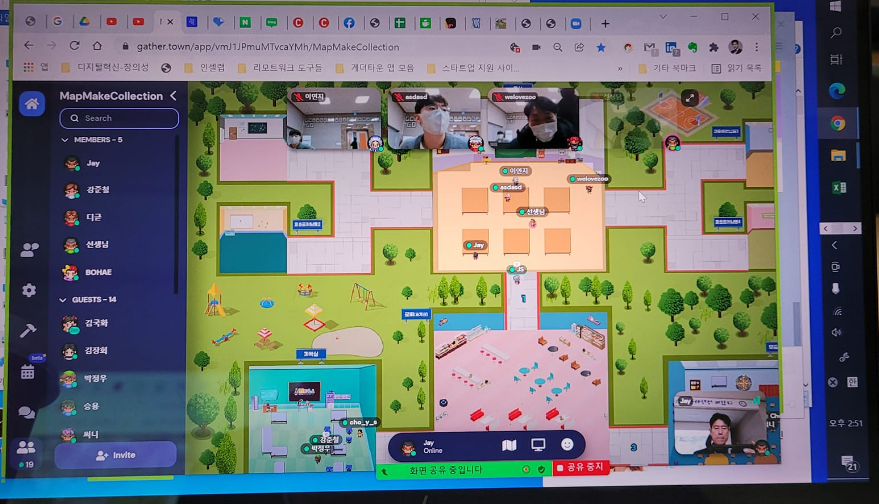Click the gather.town address bar URL
The width and height of the screenshot is (879, 504).
[268, 47]
